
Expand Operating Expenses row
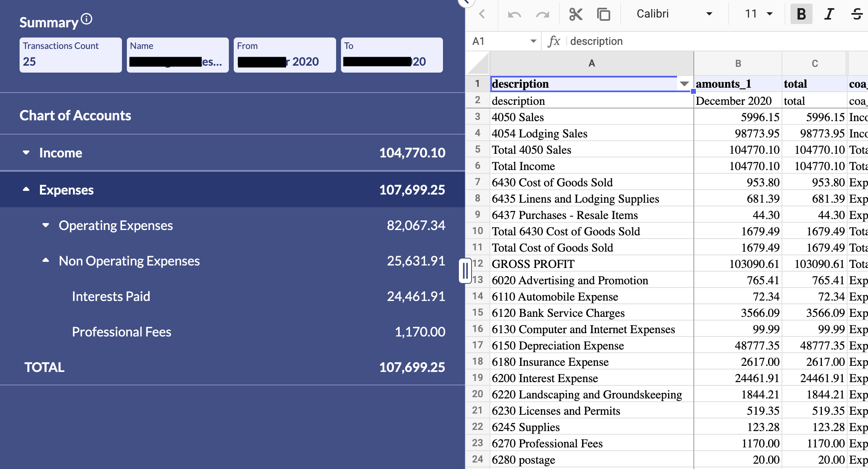tap(46, 225)
